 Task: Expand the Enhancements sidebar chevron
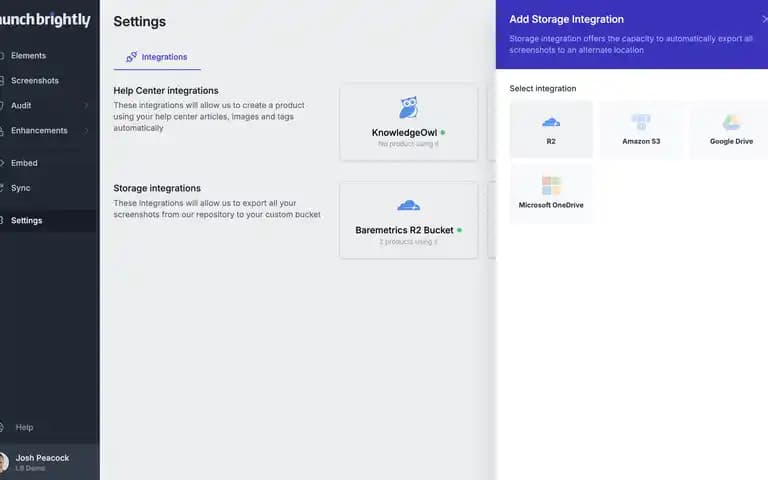point(86,130)
